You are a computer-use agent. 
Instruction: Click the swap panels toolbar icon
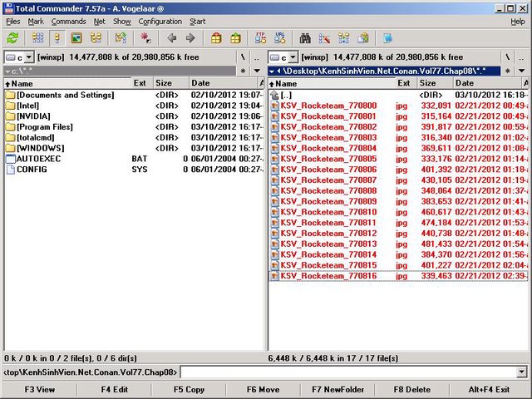(121, 38)
